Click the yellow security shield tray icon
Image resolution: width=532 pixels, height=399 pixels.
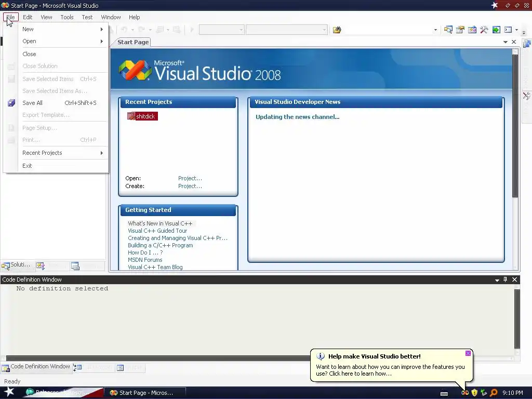[x=474, y=393]
